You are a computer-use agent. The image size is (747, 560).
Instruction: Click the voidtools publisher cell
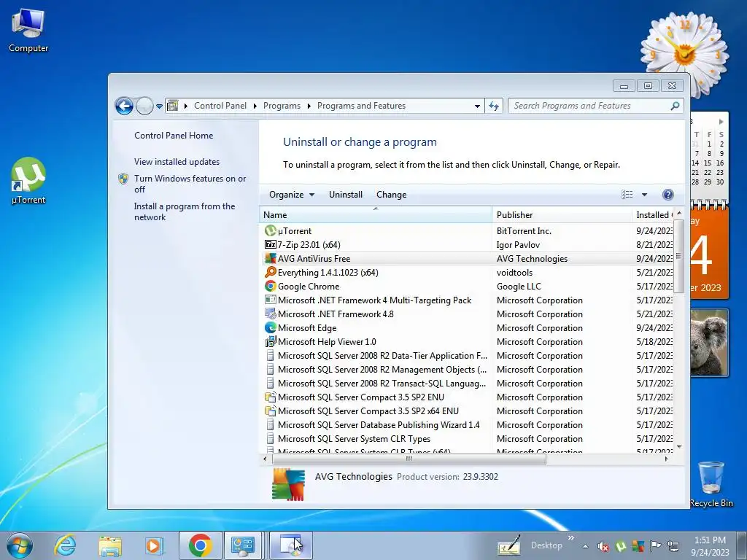514,273
